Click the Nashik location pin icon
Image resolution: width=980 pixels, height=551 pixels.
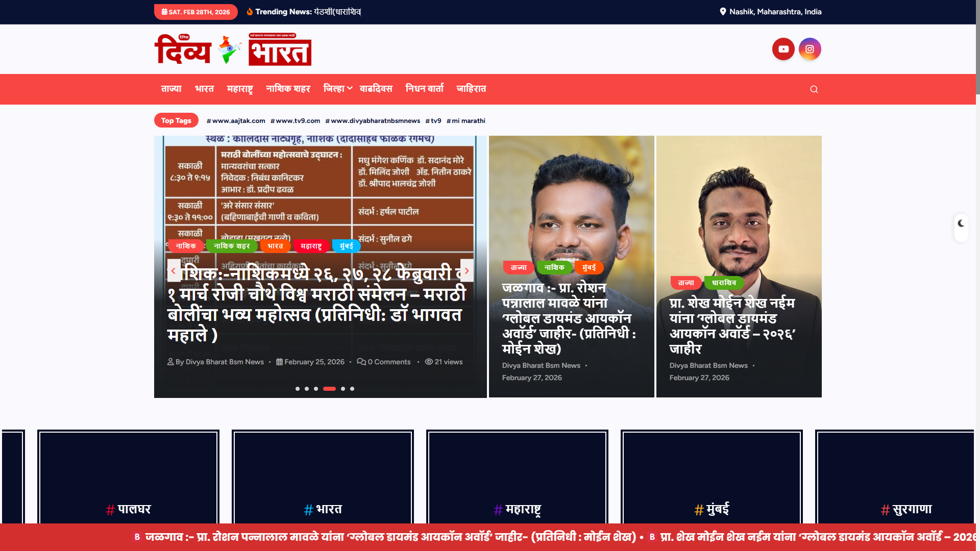[x=723, y=12]
